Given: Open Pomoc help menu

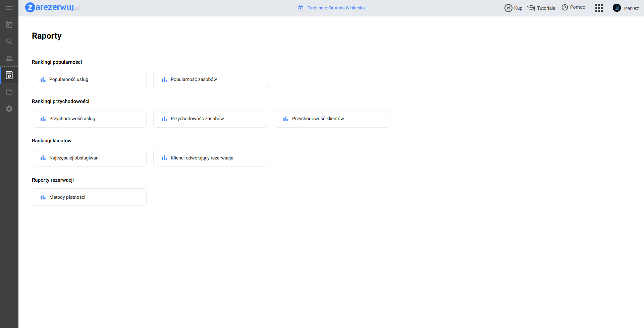Looking at the screenshot, I should tap(573, 7).
